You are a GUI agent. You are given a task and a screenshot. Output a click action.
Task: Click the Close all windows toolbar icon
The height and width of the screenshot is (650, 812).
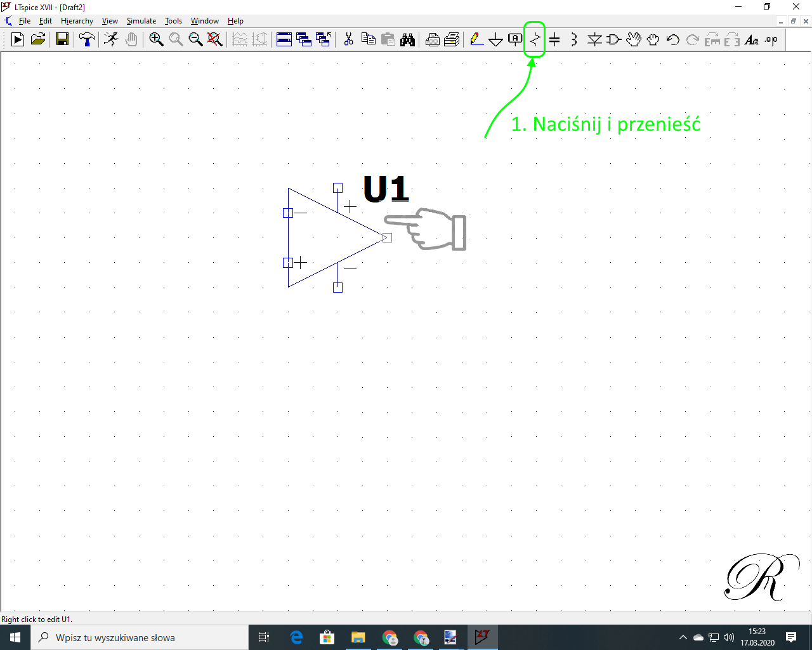pyautogui.click(x=324, y=40)
